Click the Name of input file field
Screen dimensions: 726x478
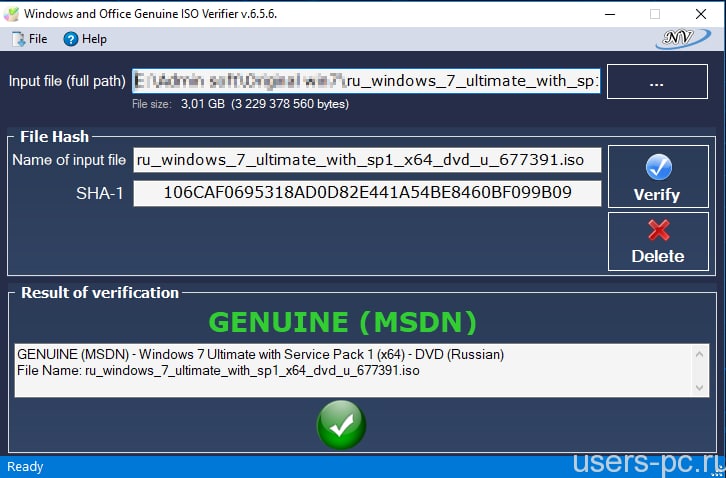point(367,160)
